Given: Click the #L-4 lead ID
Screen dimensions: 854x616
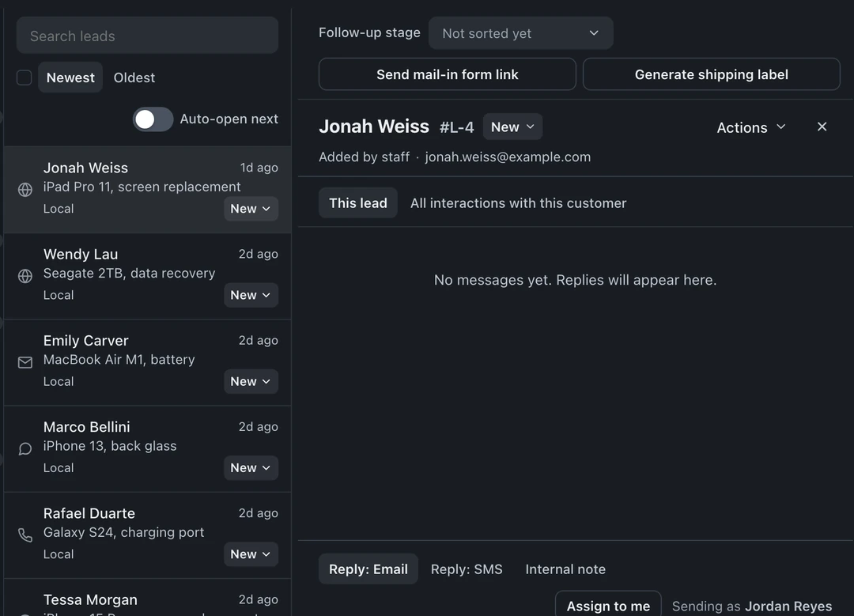Looking at the screenshot, I should tap(456, 127).
